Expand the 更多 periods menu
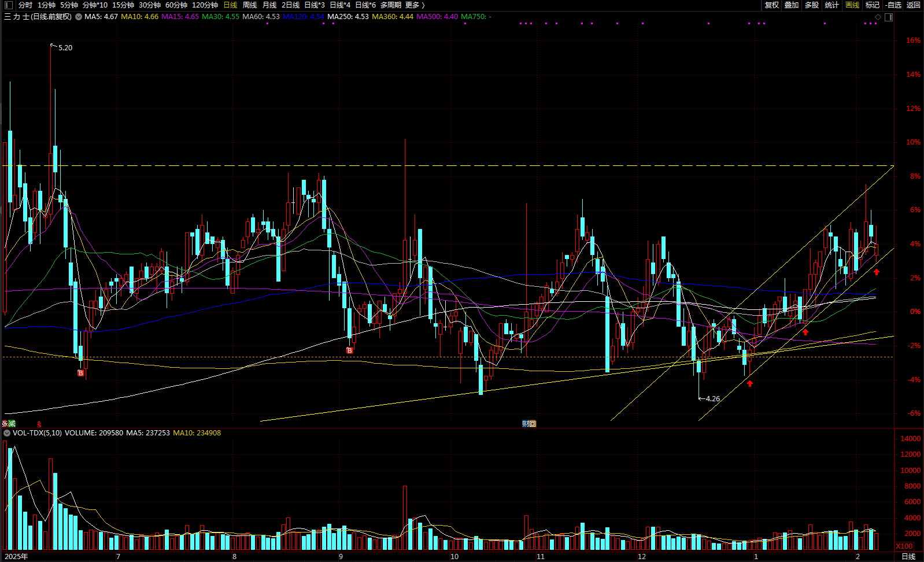 pos(415,5)
